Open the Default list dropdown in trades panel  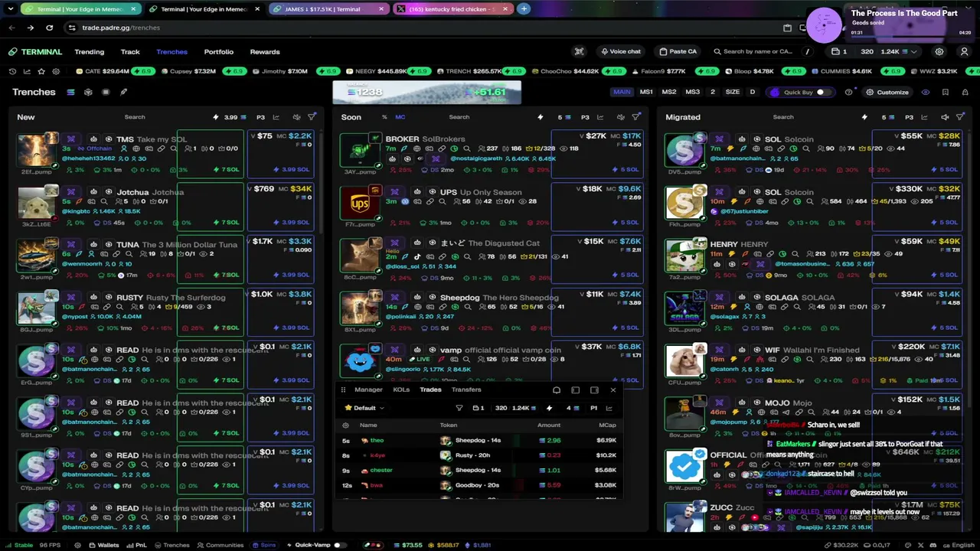[364, 408]
